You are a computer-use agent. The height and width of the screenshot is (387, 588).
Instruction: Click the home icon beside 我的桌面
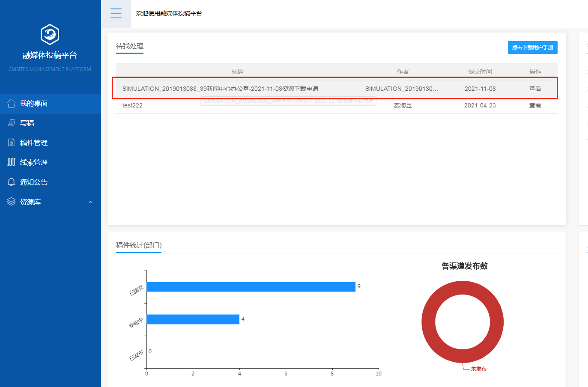[x=12, y=103]
